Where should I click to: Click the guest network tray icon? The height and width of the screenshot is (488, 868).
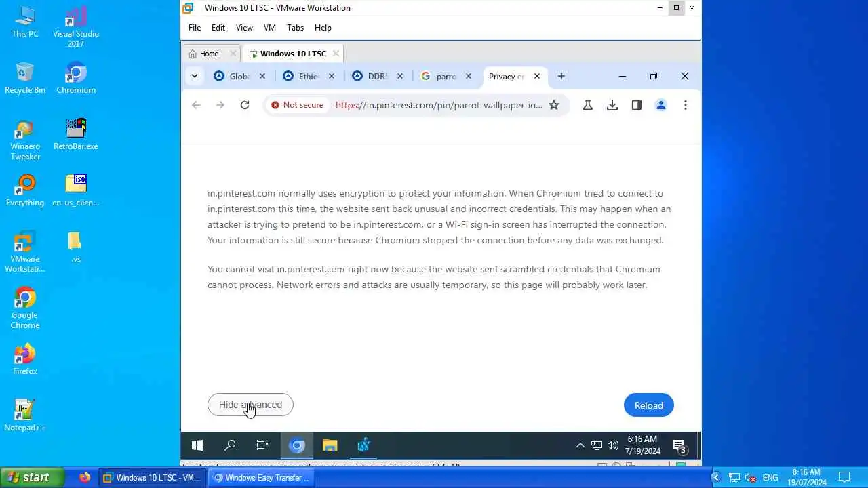(x=597, y=445)
